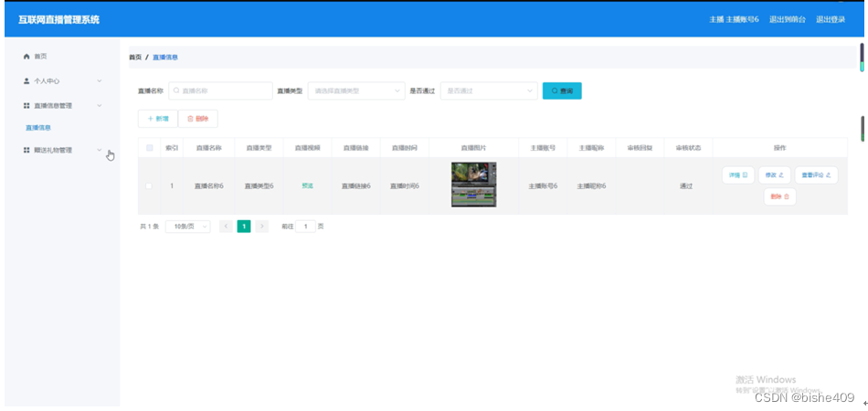The image size is (868, 411).
Task: Click the grid icon beside 直播信息管理
Action: [x=26, y=106]
